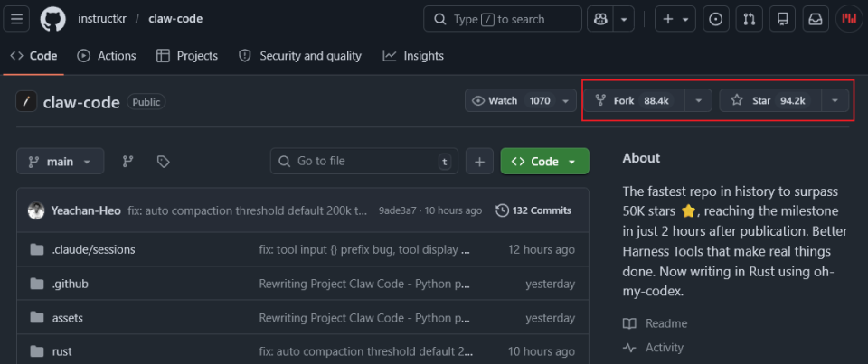Screen dimensions: 868x364
Task: Open the notifications inbox icon
Action: point(815,19)
